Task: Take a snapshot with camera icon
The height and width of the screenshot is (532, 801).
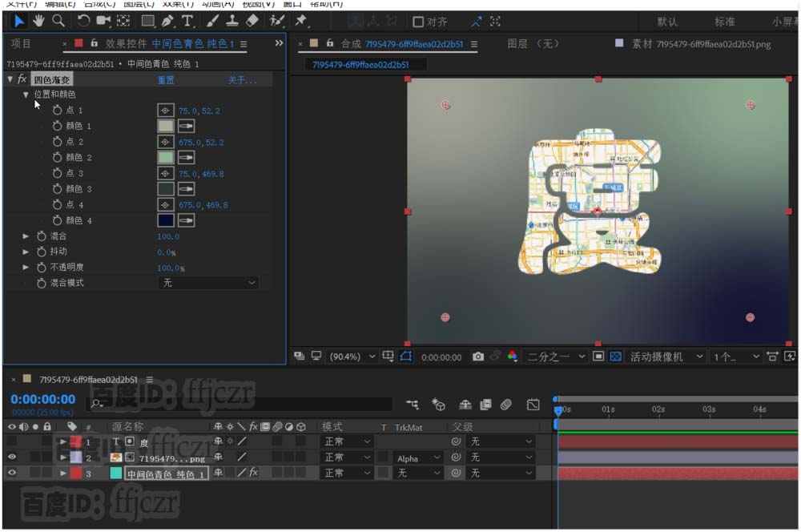Action: point(477,357)
